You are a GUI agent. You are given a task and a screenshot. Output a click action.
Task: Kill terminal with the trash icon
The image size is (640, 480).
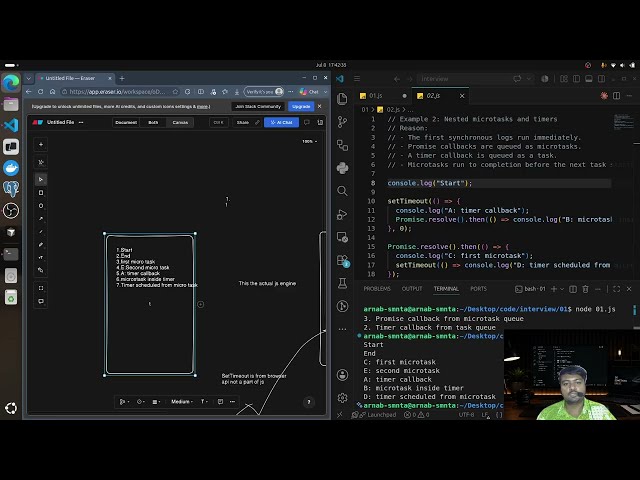(585, 289)
